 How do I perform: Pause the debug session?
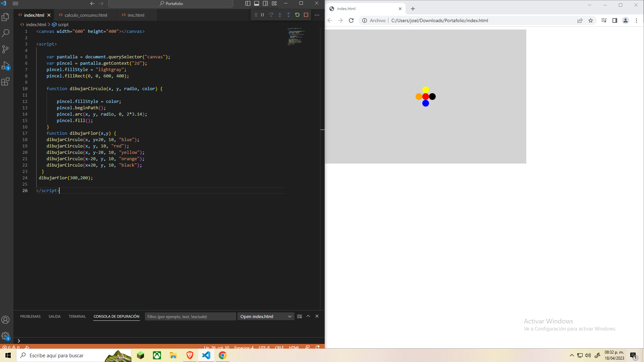point(263,15)
